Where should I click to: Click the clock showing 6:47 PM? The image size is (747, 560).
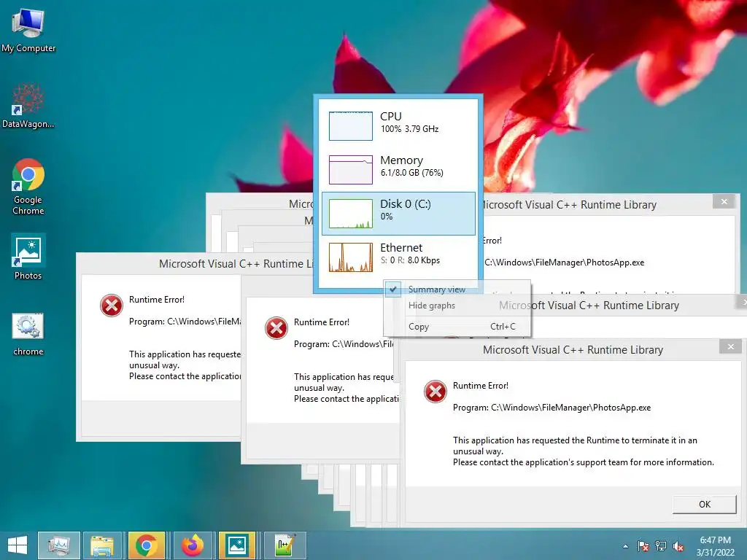click(x=715, y=540)
